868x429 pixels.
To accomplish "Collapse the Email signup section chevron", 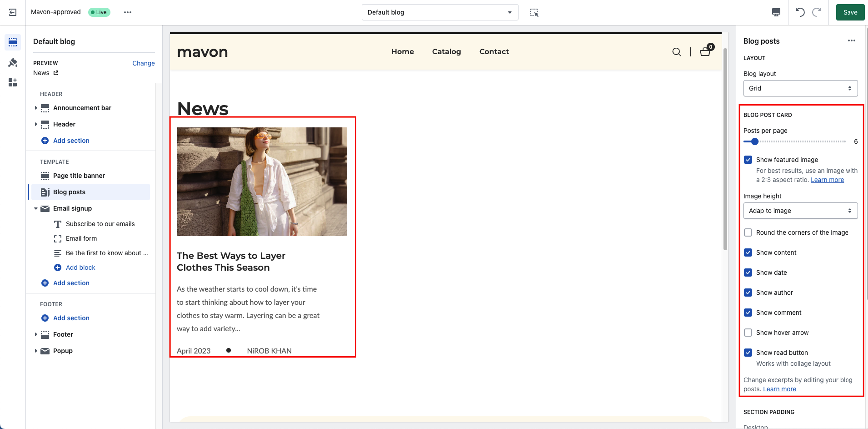I will [36, 208].
